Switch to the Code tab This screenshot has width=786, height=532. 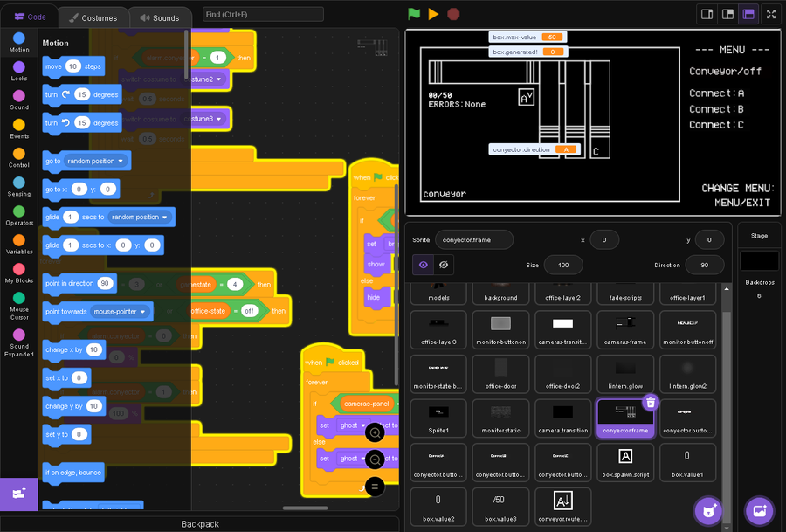[x=30, y=17]
